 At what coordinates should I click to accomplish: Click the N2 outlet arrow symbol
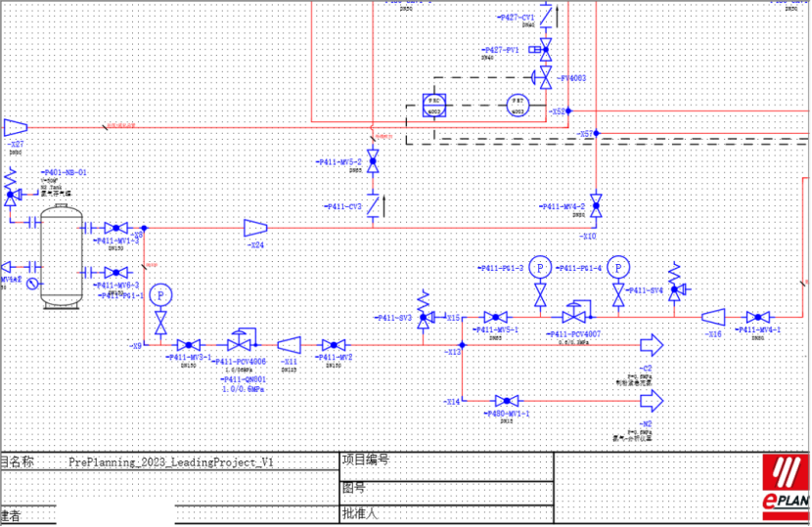coord(652,401)
